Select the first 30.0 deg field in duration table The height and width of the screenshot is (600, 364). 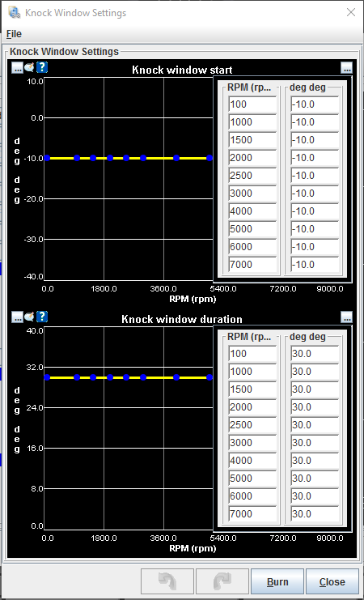coord(315,354)
